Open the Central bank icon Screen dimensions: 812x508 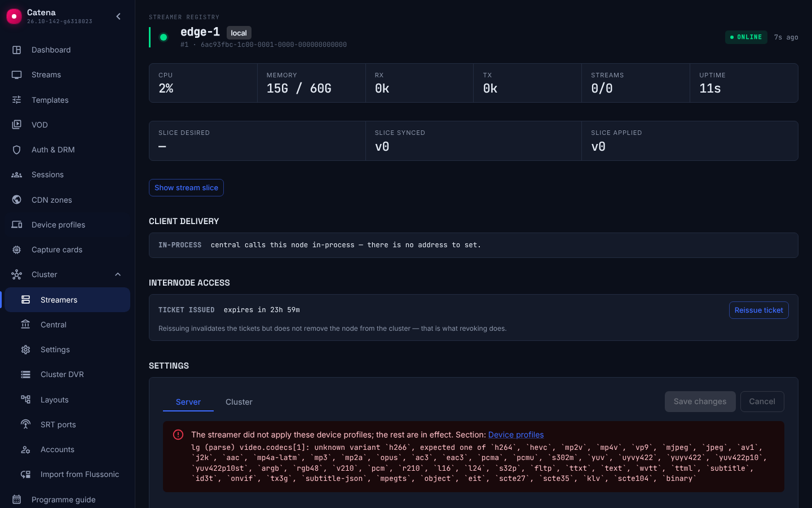pos(26,325)
